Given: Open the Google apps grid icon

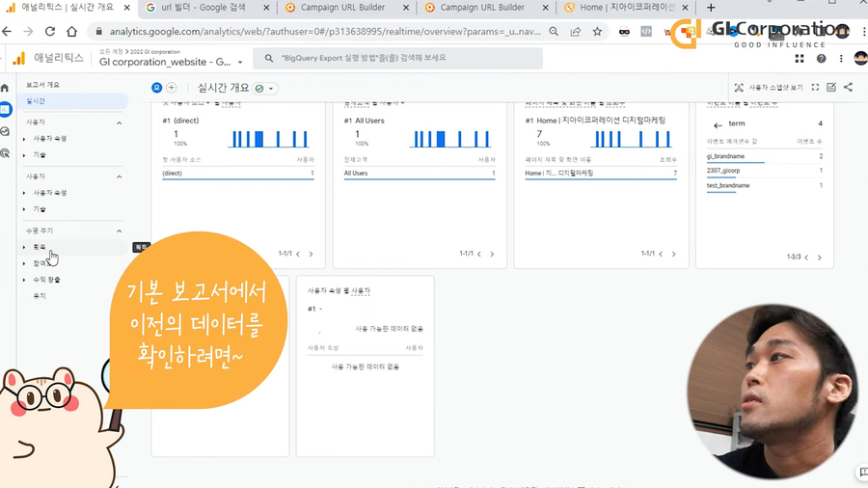Looking at the screenshot, I should click(x=800, y=58).
